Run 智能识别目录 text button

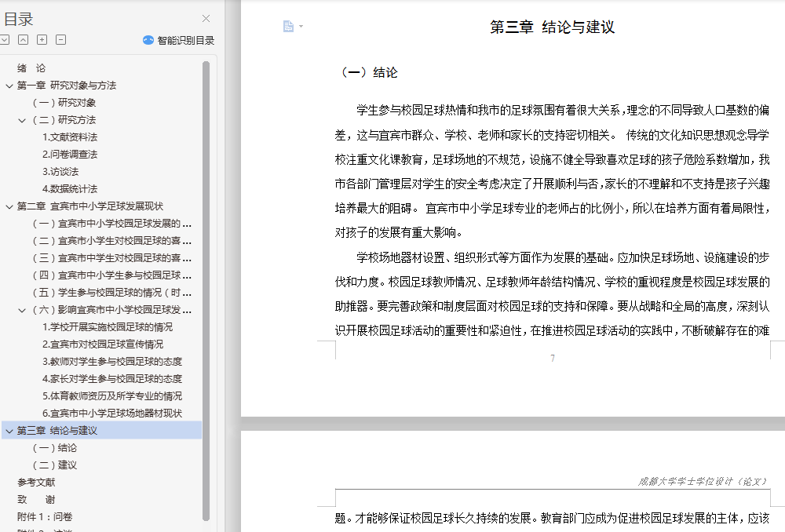coord(186,41)
